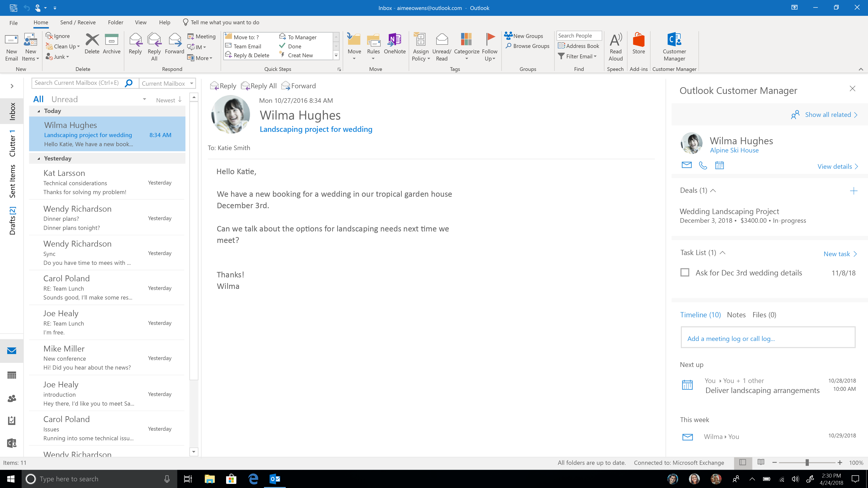
Task: Open Calendar in navigation bar
Action: 12,375
